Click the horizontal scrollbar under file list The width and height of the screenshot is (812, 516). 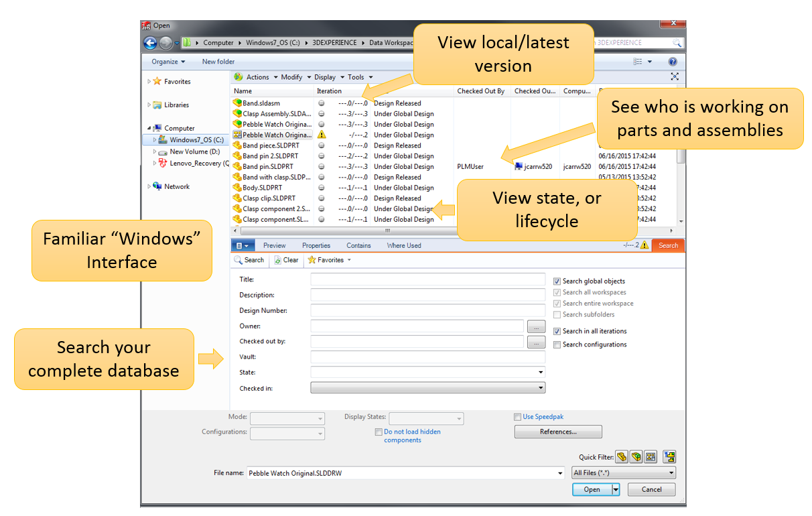(386, 230)
